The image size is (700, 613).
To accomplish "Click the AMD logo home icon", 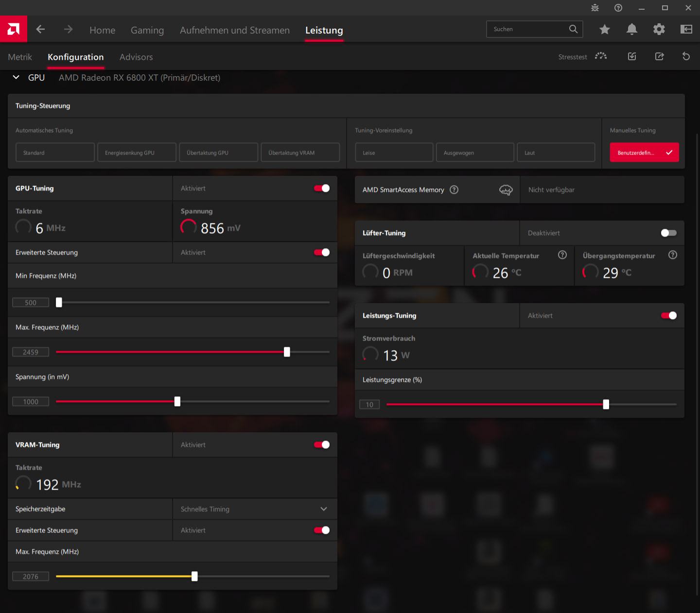I will 14,29.
